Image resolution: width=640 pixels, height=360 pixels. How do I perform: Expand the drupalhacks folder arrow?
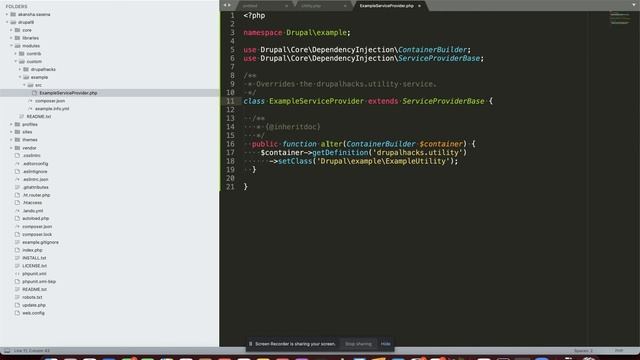point(20,69)
